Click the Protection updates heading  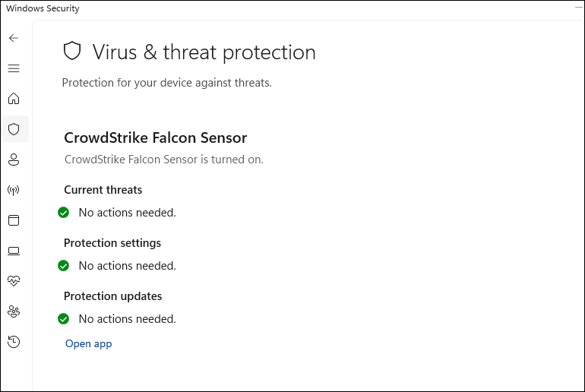(112, 296)
